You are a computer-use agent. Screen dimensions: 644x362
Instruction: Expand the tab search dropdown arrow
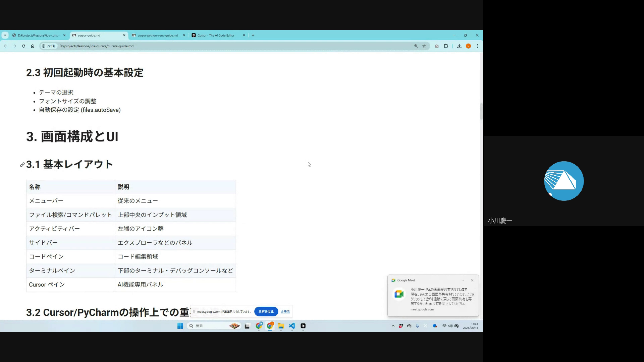coord(5,35)
